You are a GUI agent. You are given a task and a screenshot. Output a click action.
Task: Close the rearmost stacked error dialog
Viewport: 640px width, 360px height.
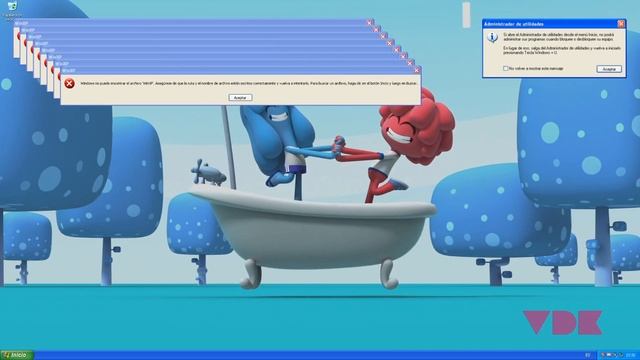click(369, 23)
